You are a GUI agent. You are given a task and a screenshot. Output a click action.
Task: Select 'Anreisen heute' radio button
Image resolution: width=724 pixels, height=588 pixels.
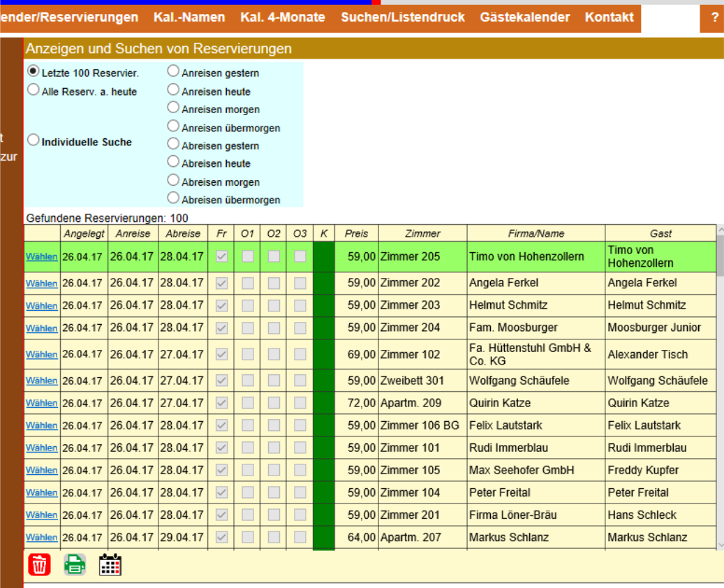click(173, 90)
